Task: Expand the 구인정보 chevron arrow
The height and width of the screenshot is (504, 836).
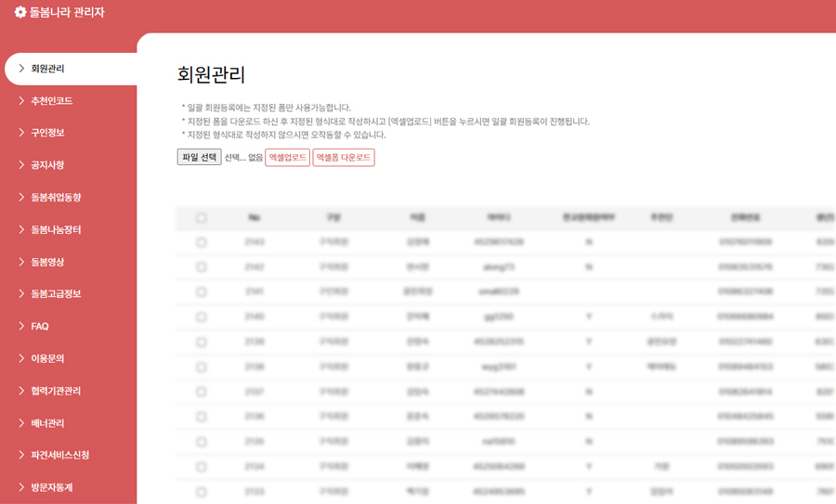Action: (21, 133)
